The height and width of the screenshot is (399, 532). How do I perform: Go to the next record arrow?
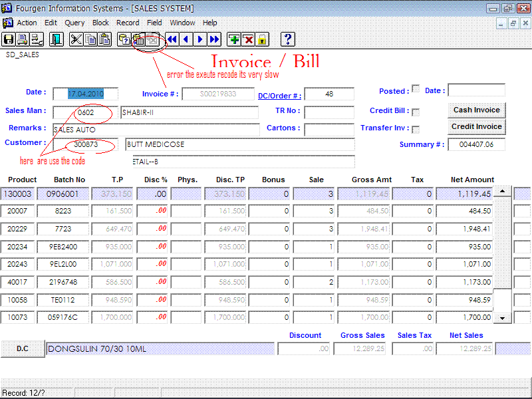[x=199, y=39]
